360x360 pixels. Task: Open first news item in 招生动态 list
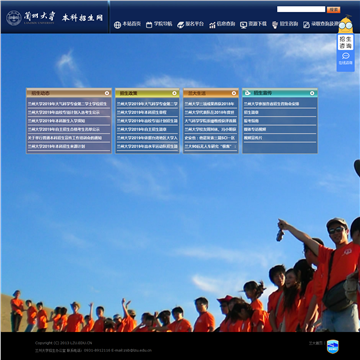tap(67, 104)
